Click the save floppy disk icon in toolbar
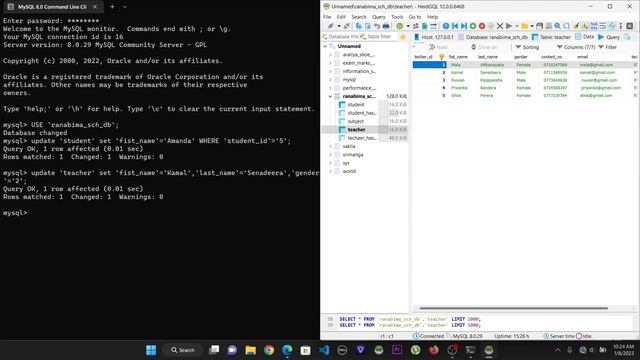640x360 pixels. coord(539,26)
